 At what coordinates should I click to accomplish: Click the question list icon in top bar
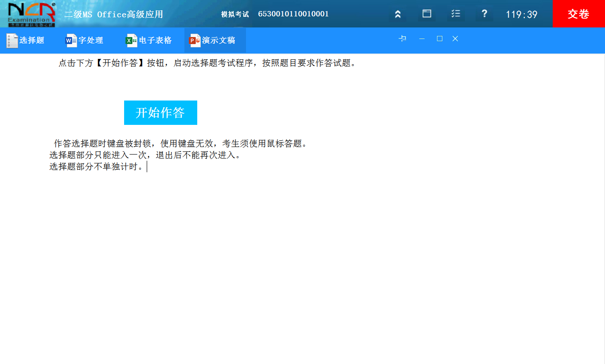pos(455,14)
